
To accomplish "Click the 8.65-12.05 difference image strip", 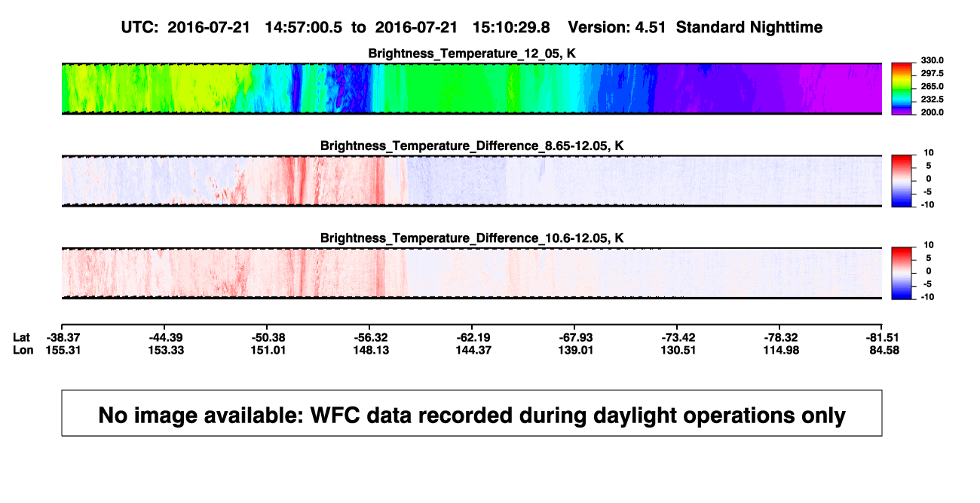I will 472,181.
